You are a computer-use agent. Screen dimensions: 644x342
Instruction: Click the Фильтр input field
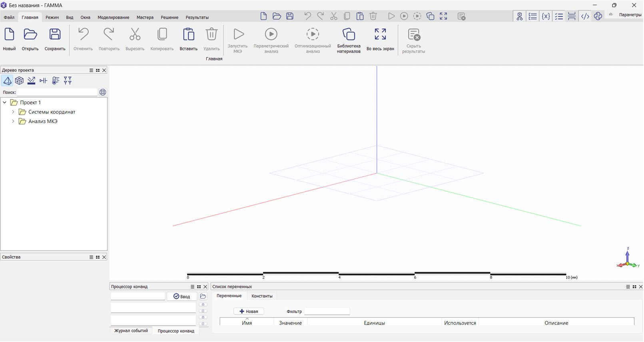327,312
